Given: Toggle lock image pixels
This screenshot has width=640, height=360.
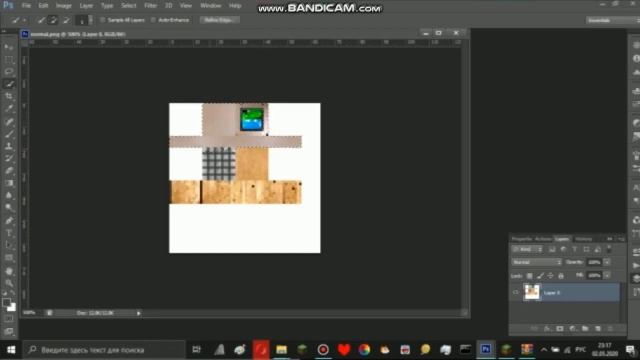Looking at the screenshot, I should 540,276.
